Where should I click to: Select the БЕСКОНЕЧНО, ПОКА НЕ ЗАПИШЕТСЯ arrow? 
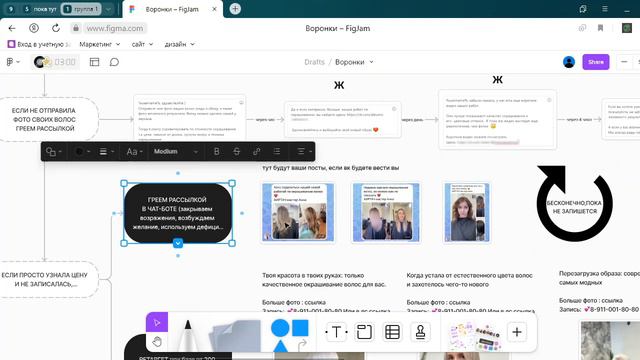tap(574, 203)
